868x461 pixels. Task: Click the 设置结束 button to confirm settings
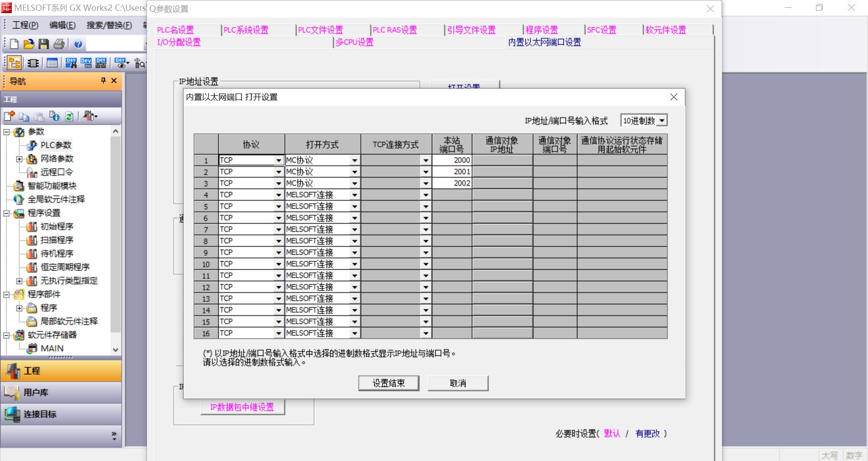388,383
